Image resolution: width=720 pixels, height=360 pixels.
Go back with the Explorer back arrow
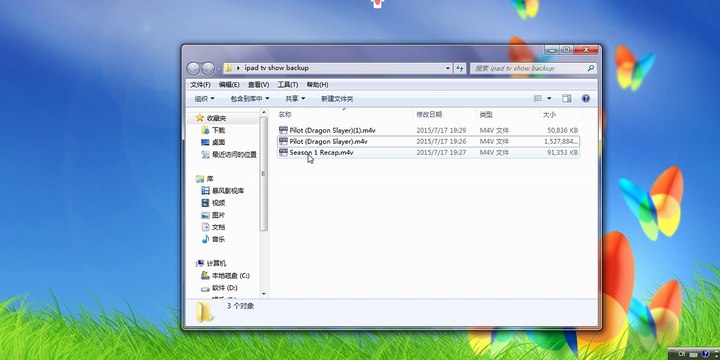click(193, 68)
